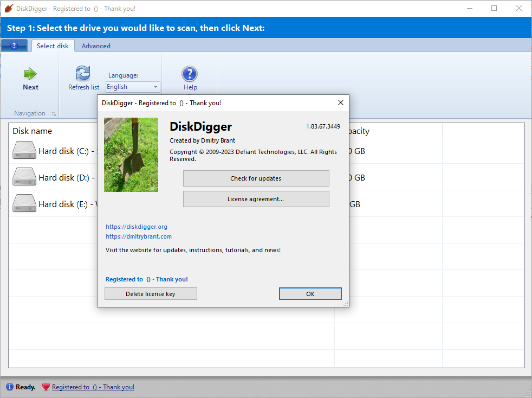Click the dialog resize grip corner

click(346, 304)
